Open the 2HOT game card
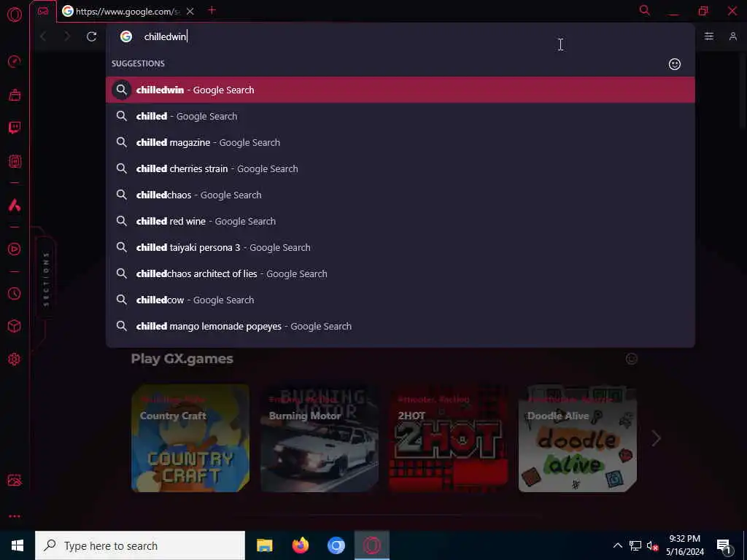Image resolution: width=747 pixels, height=560 pixels. (449, 438)
